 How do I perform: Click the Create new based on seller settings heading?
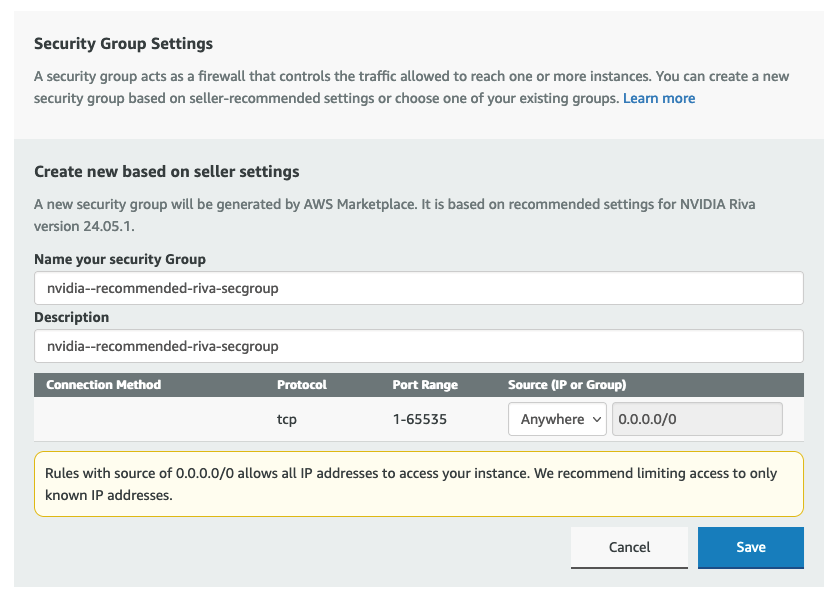(167, 172)
